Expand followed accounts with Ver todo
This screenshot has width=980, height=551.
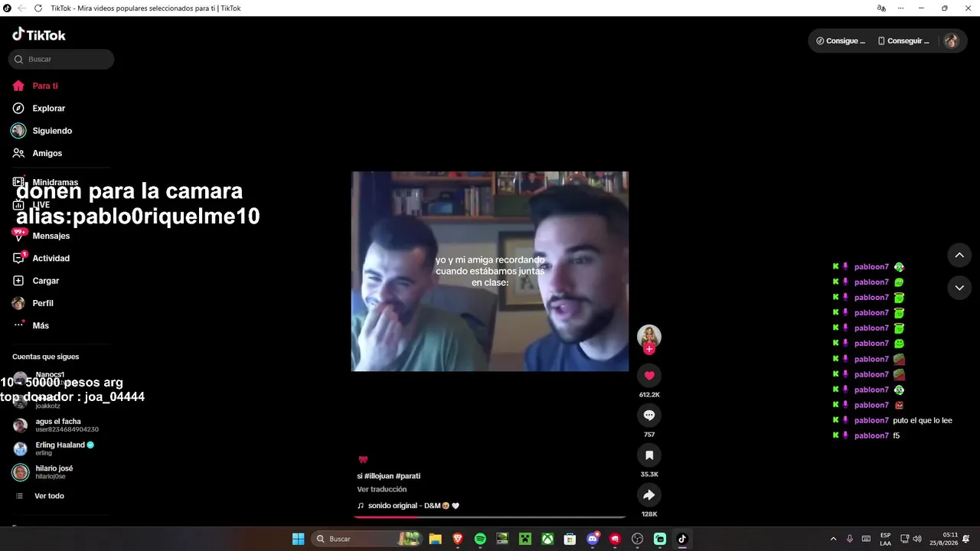tap(40, 496)
